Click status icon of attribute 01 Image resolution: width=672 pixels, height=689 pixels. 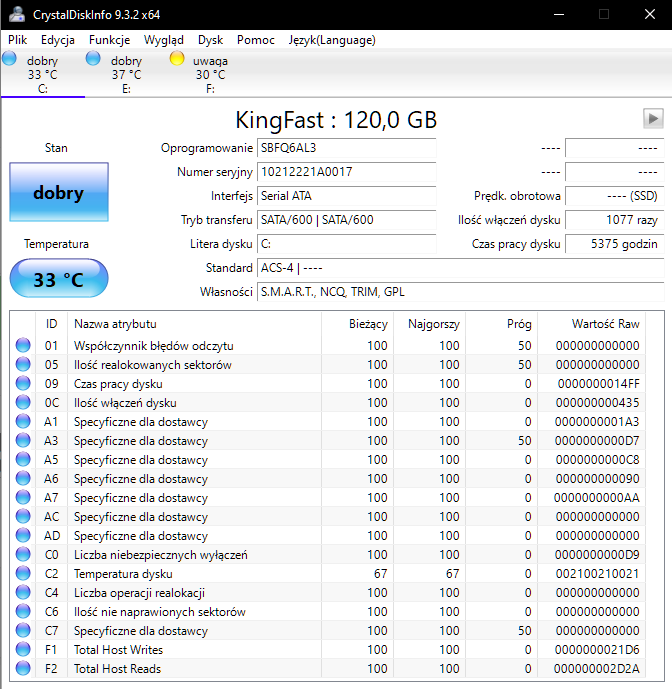(x=23, y=345)
